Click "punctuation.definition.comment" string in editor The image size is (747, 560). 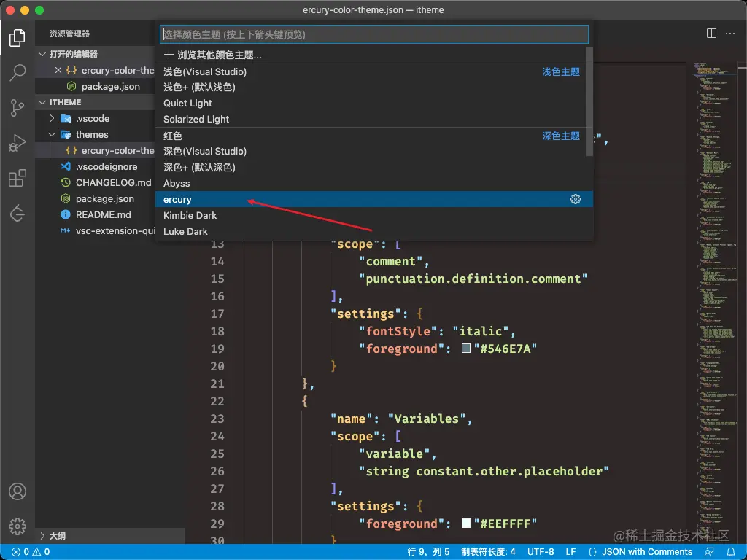click(x=473, y=279)
